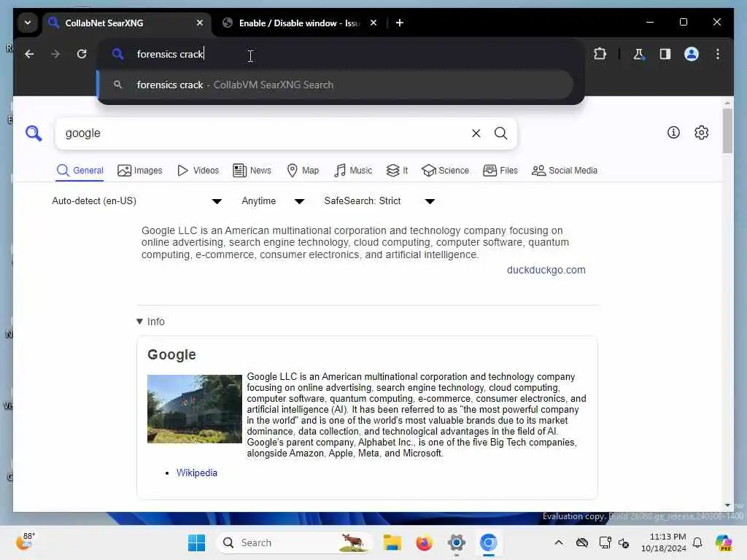Switch to Map category

(303, 171)
